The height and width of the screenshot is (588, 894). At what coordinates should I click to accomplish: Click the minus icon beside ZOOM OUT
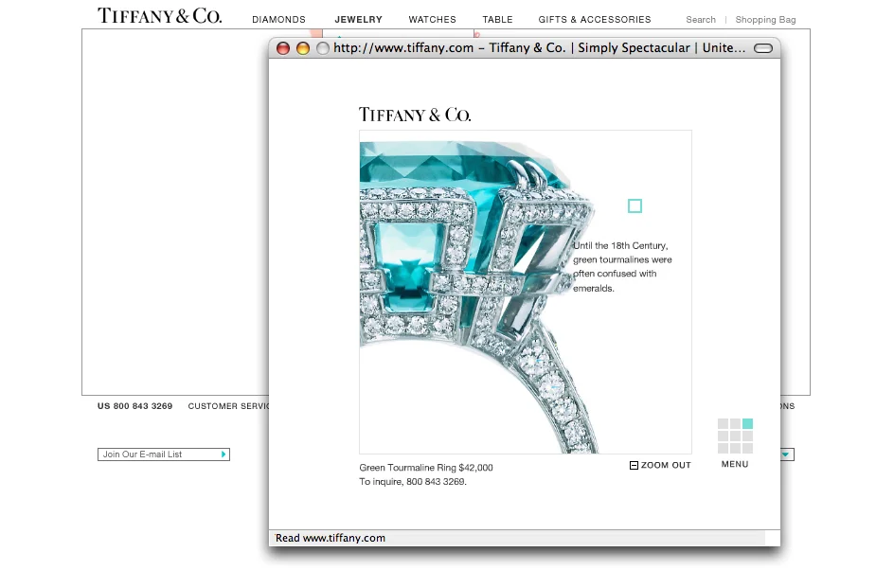(634, 465)
